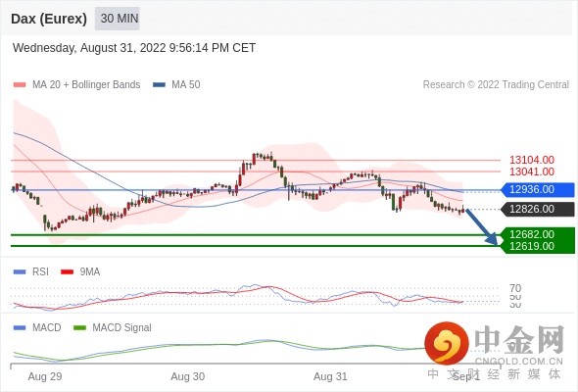Viewport: 578px width, 392px height.
Task: Click the blue RSI legend swatch
Action: pyautogui.click(x=20, y=272)
